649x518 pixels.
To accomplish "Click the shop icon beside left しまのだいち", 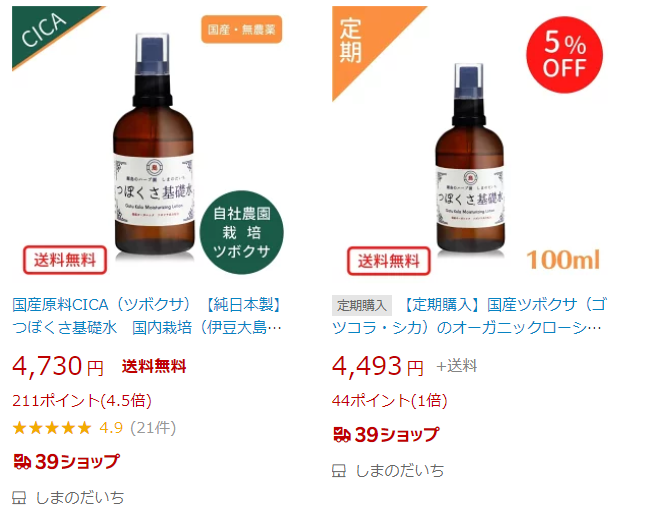I will (19, 497).
